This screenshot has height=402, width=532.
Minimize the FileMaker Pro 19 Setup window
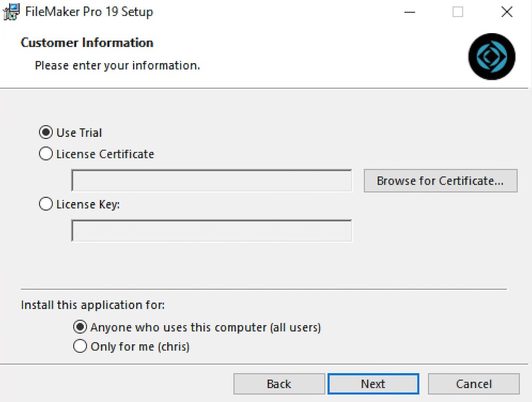[409, 12]
